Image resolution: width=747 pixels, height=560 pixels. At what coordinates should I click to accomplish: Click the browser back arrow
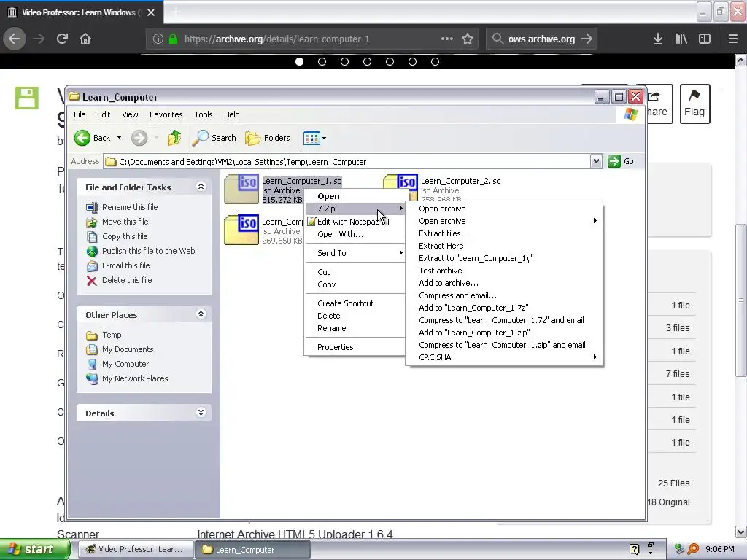pos(15,39)
